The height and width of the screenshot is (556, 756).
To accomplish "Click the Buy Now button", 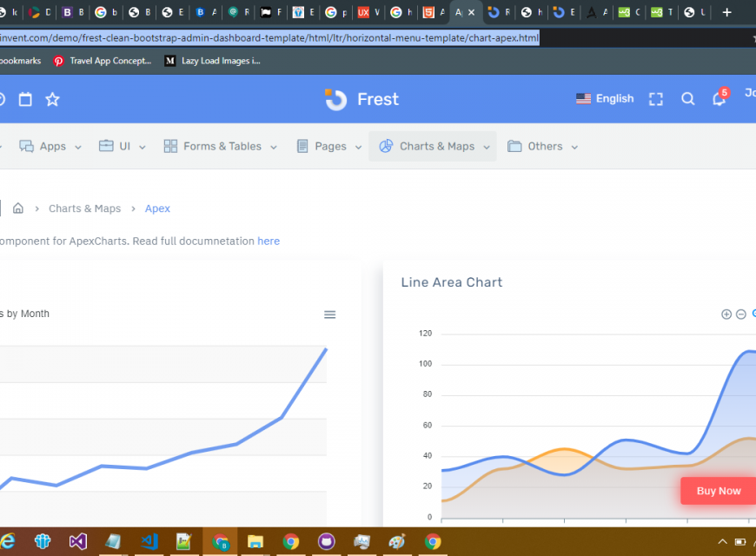I will click(x=718, y=491).
